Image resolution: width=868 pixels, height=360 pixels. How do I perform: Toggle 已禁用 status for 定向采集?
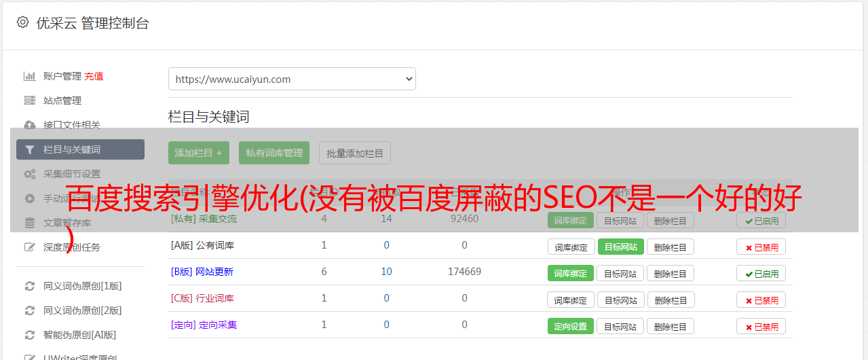click(x=761, y=326)
